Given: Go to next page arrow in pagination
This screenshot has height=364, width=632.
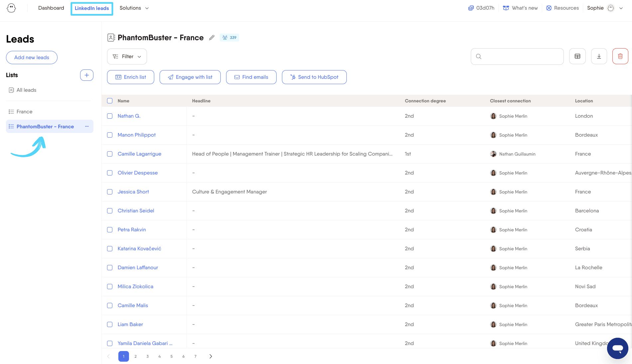Looking at the screenshot, I should (x=211, y=356).
